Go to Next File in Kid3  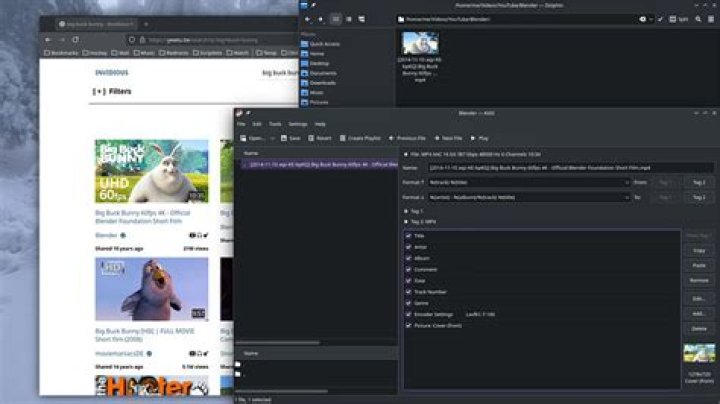coord(448,138)
